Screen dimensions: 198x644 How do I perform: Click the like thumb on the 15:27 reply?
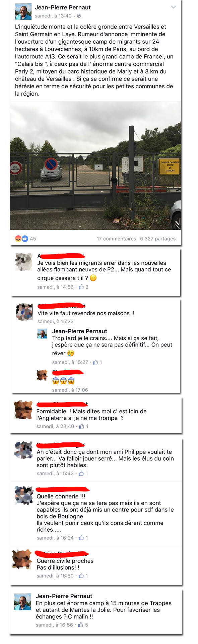point(95,362)
